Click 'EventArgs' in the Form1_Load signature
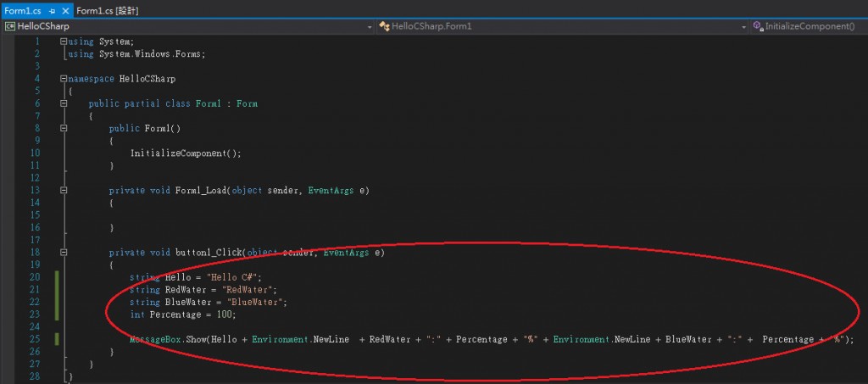 pyautogui.click(x=331, y=191)
